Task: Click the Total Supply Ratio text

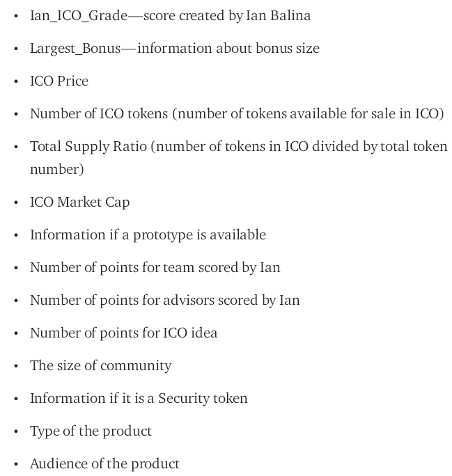Action: pos(88,146)
